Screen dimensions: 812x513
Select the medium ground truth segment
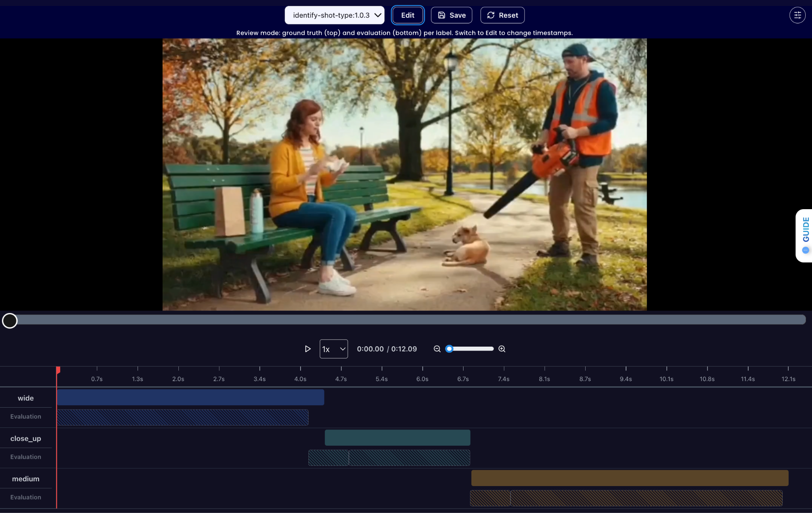(x=629, y=478)
